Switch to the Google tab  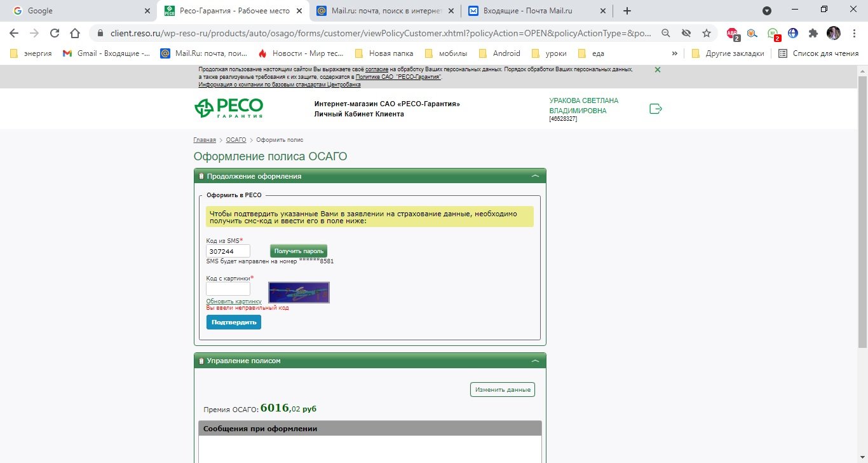tap(79, 11)
